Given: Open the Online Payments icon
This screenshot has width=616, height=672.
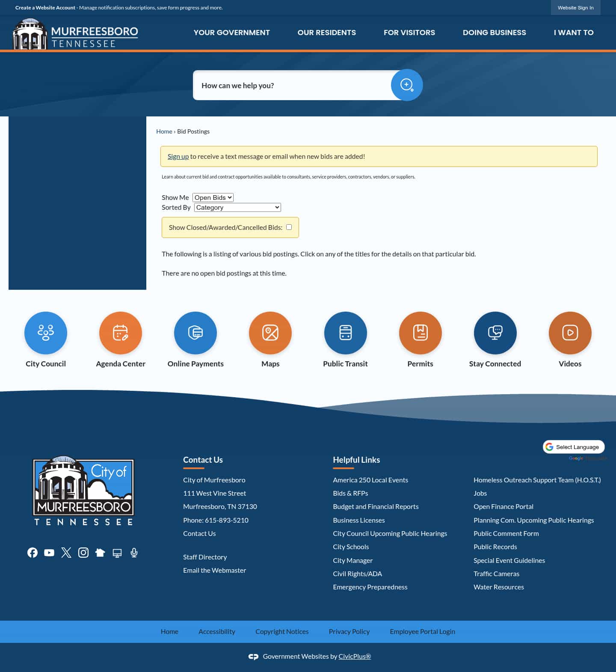Looking at the screenshot, I should pos(195,333).
